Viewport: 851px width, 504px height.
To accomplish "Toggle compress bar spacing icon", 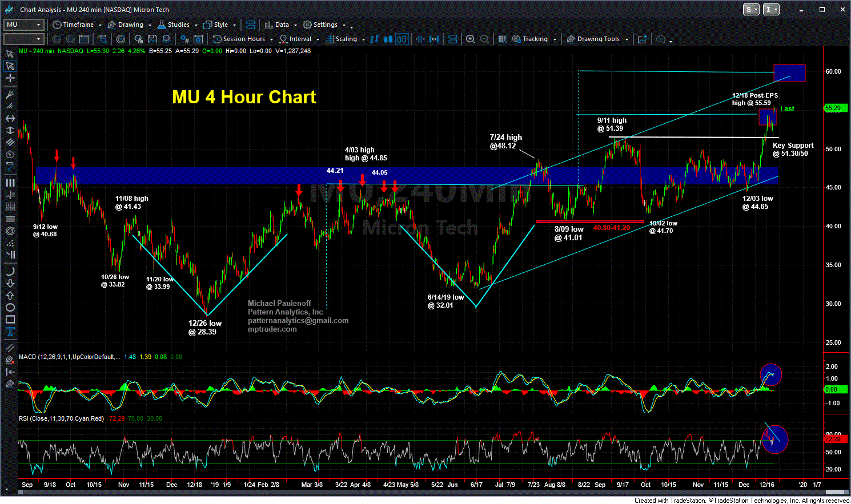I will pos(420,39).
